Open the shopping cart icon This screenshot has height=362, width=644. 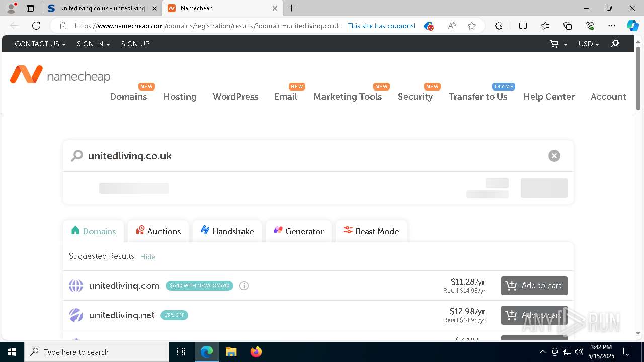coord(554,44)
